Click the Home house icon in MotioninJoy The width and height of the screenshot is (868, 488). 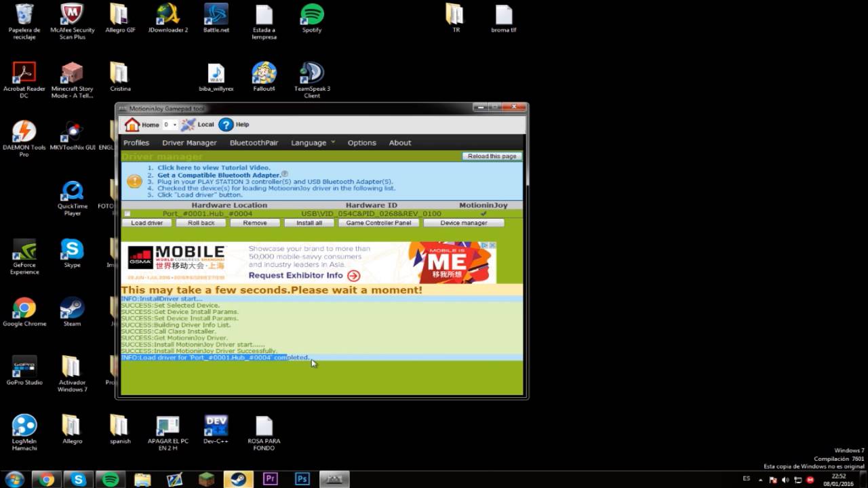tap(132, 125)
